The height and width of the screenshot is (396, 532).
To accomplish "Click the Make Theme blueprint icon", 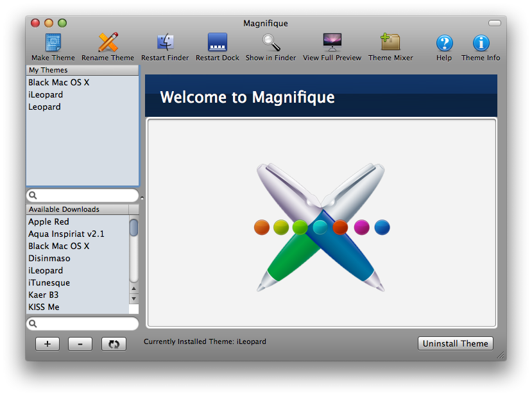I will click(x=53, y=42).
